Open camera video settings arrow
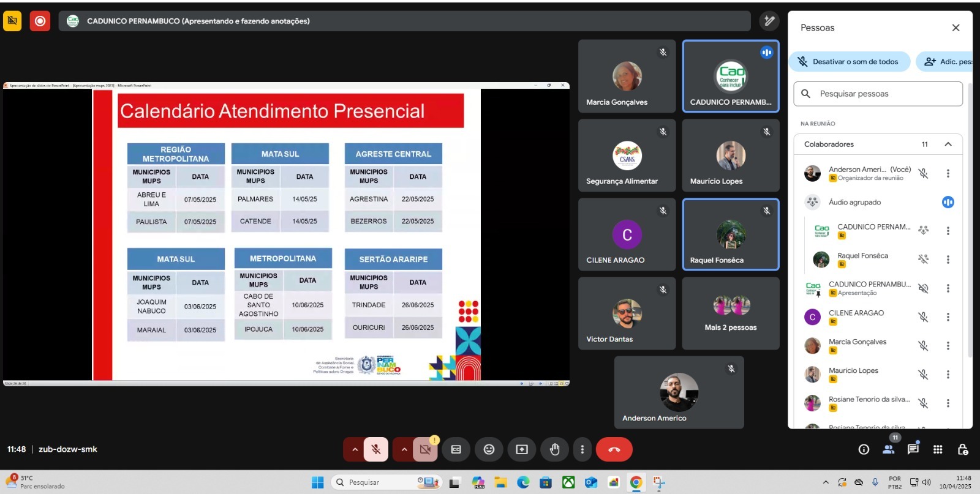980x494 pixels. 404,449
